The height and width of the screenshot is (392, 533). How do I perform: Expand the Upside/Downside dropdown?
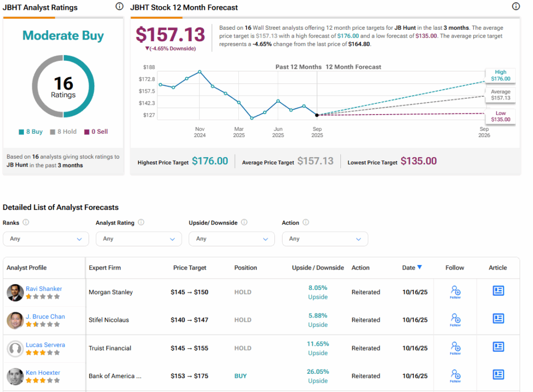point(232,239)
